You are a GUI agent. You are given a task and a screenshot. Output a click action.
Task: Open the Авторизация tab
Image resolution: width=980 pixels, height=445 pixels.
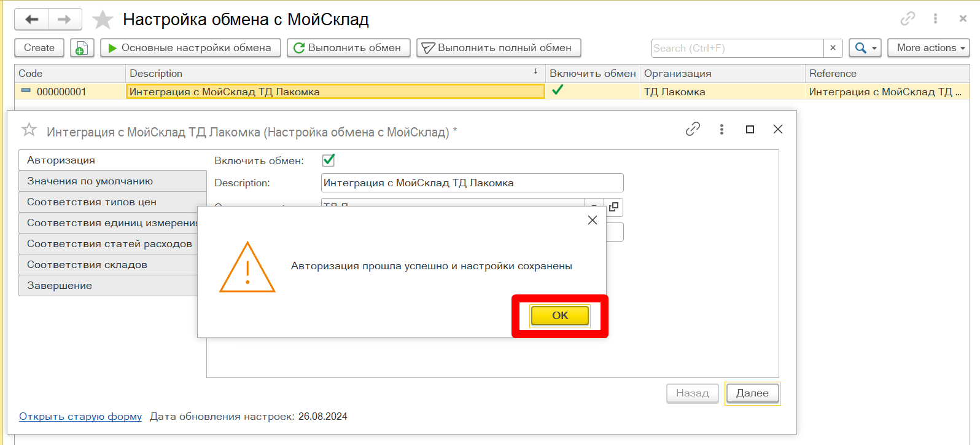112,160
